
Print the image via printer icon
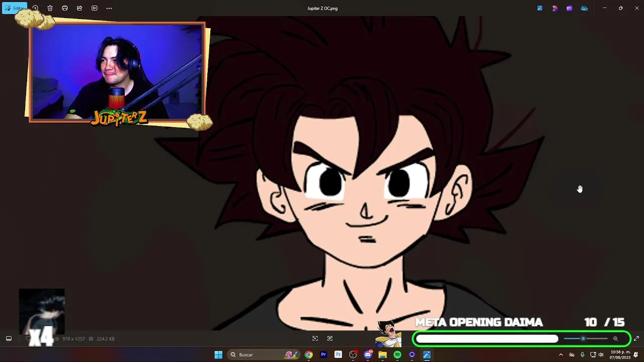pos(65,8)
